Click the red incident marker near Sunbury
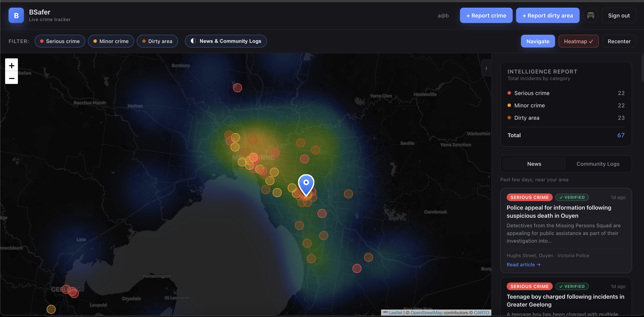The width and height of the screenshot is (644, 317). 237,88
